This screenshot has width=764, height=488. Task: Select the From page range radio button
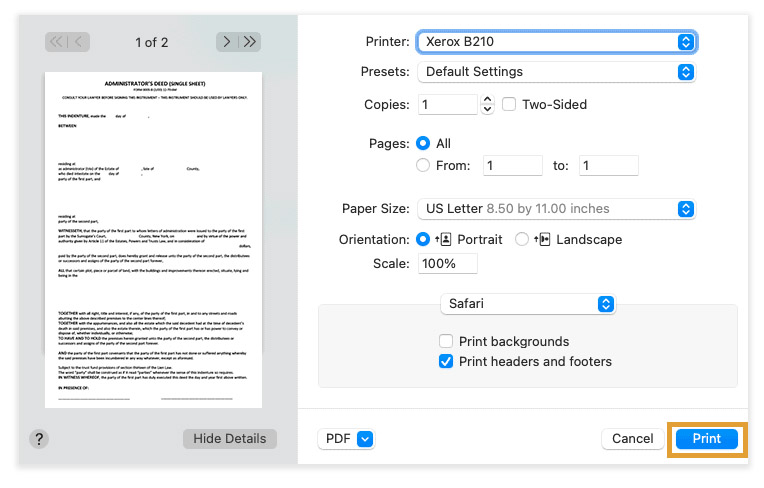click(423, 166)
